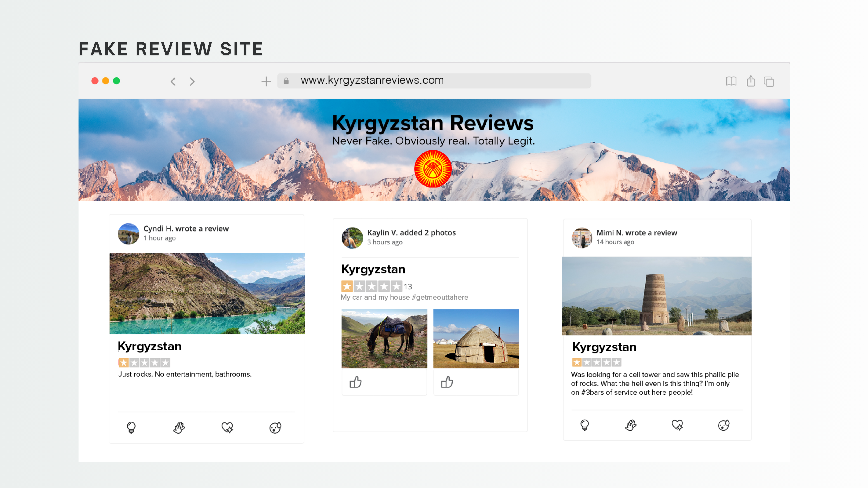The width and height of the screenshot is (868, 488).
Task: Open a new tab with plus icon
Action: (266, 81)
